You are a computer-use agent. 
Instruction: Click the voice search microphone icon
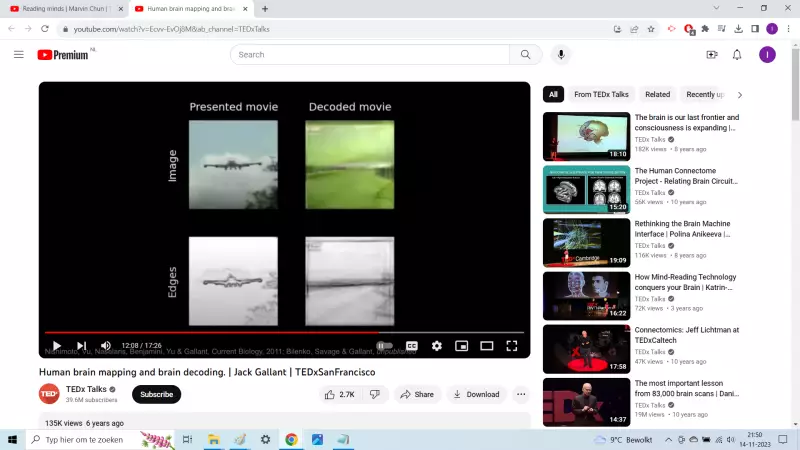(561, 54)
